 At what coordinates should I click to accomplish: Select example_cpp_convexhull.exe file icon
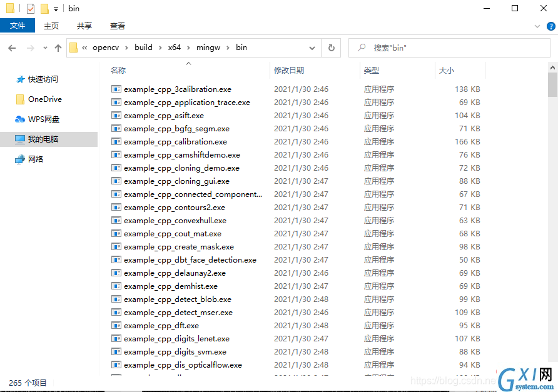(116, 221)
